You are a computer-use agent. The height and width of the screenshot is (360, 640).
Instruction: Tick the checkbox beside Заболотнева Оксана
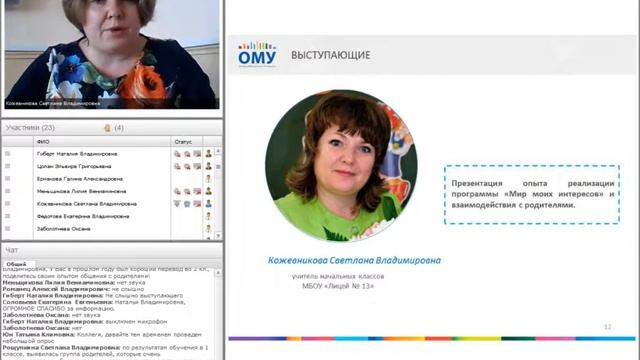coord(7,229)
